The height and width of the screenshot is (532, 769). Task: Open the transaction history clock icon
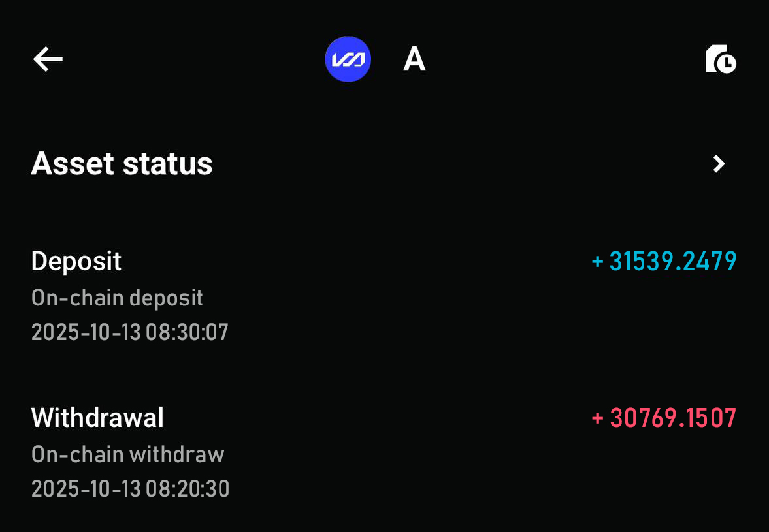point(721,59)
